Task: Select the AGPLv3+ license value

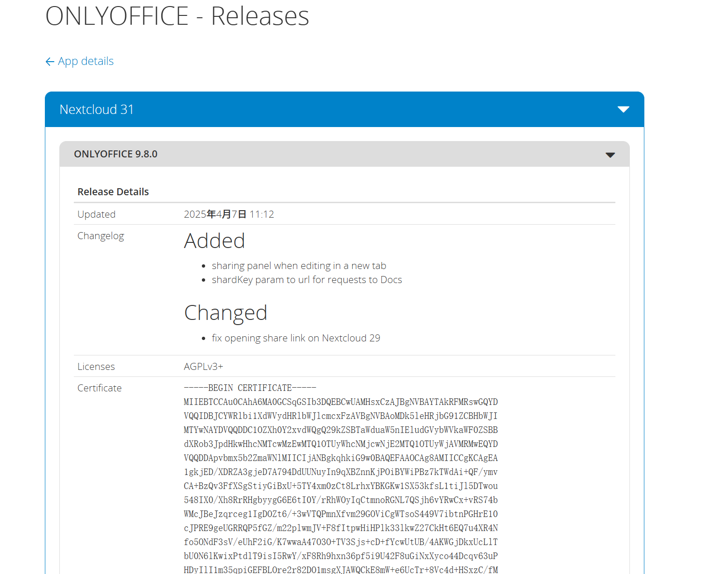Action: click(204, 367)
